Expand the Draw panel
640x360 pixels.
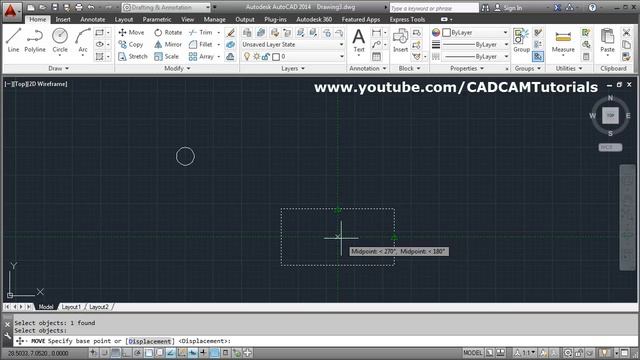58,69
